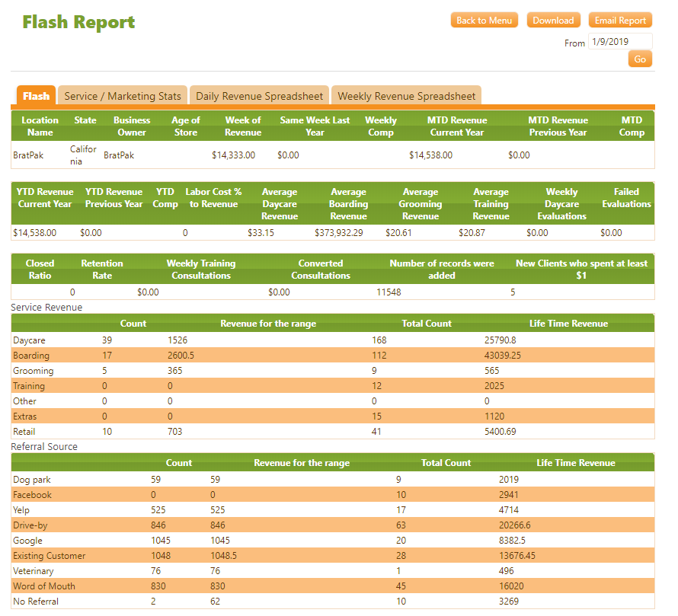
Task: Click Existing Customer revenue 1048.5
Action: [223, 556]
